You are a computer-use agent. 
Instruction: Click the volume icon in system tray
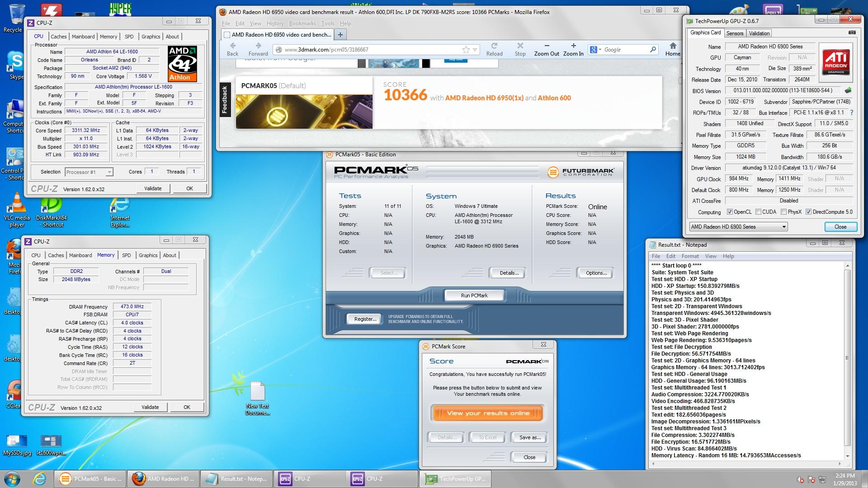[801, 479]
